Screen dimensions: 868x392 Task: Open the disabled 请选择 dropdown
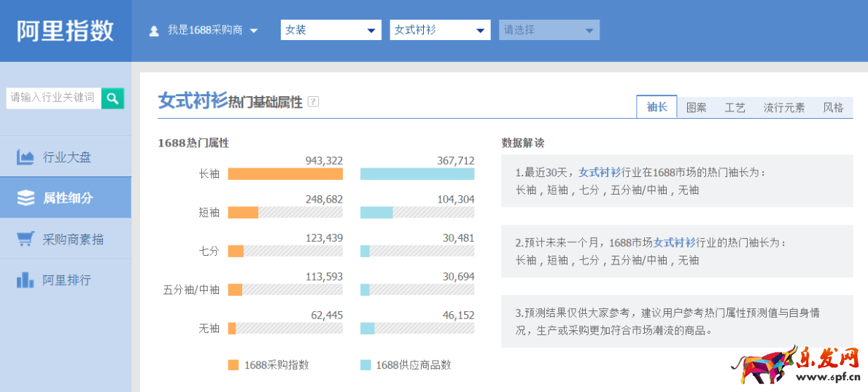549,30
